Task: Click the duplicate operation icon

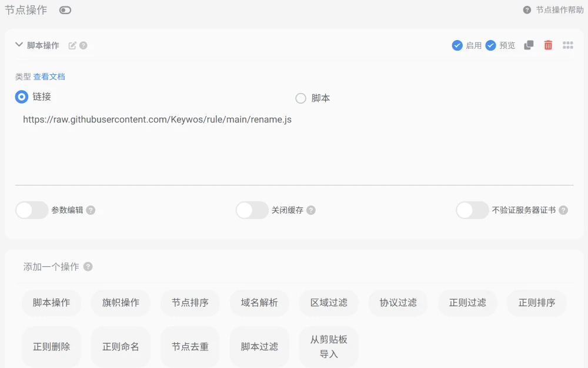Action: tap(529, 45)
